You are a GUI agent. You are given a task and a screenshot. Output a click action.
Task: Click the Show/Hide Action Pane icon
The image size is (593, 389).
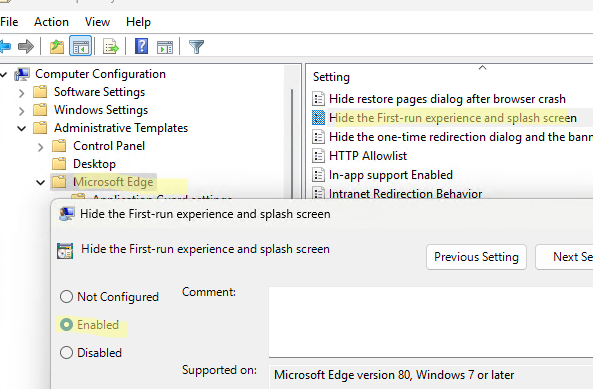click(165, 47)
